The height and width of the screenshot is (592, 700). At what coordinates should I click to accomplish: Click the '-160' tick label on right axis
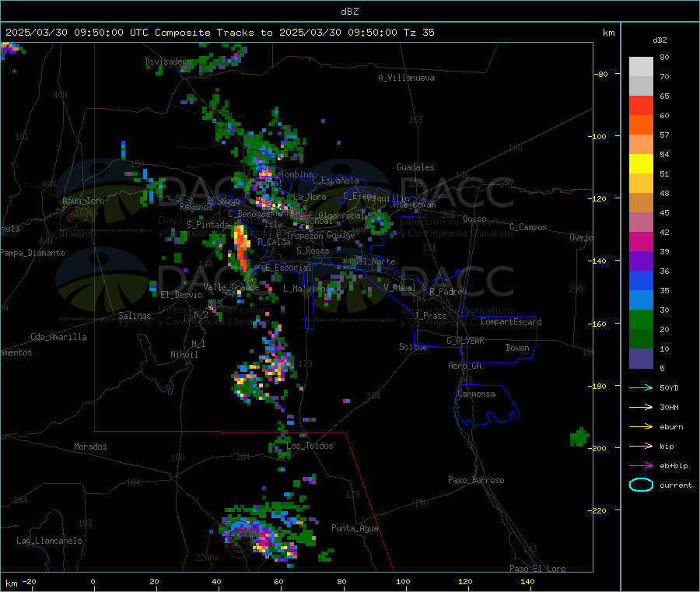coord(599,324)
